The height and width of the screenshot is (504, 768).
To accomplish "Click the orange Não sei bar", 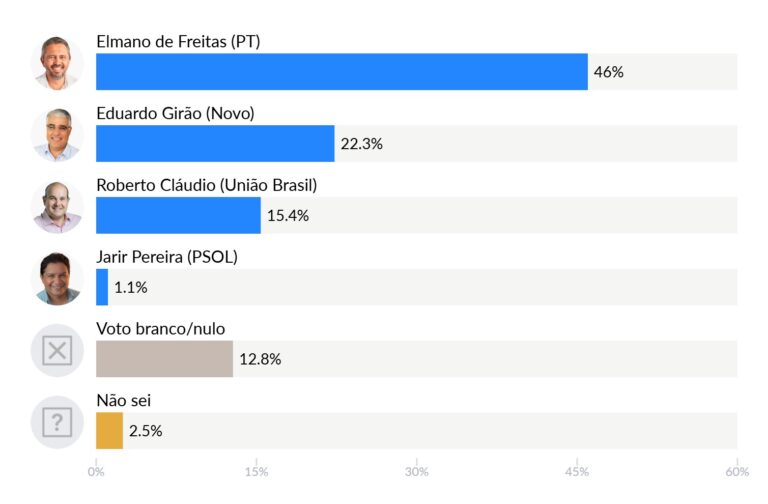I will coord(109,431).
